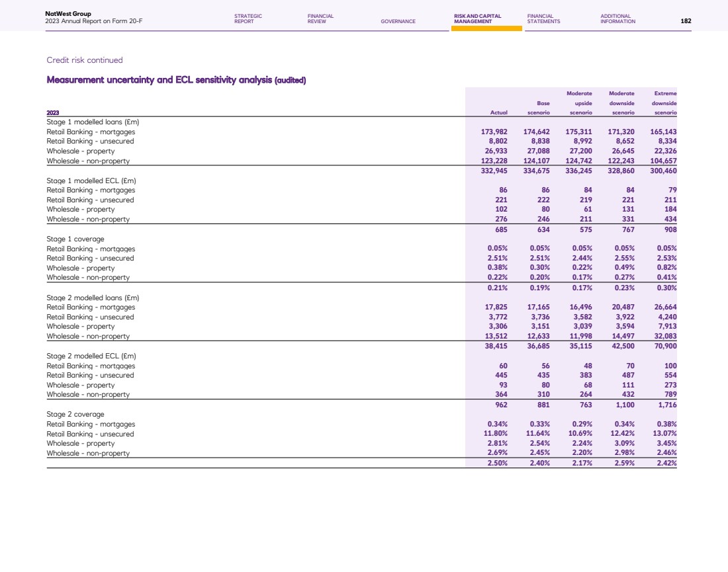
Task: Navigate to the Additional Information tab
Action: point(617,19)
